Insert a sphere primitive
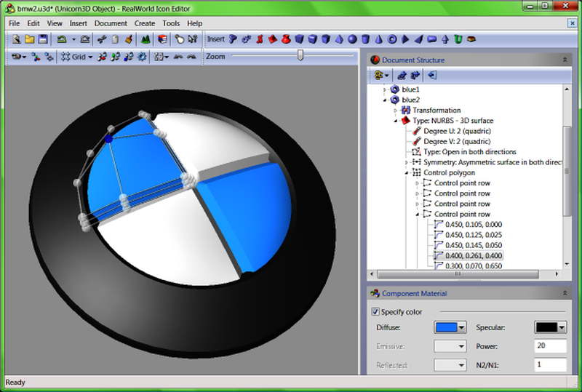This screenshot has width=582, height=392. tap(352, 39)
